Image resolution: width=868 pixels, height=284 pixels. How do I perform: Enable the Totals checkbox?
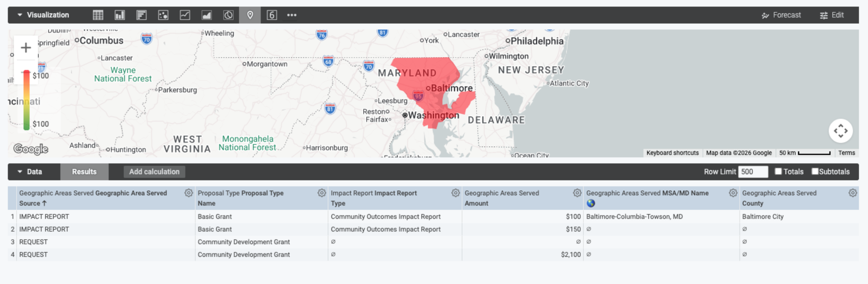778,171
